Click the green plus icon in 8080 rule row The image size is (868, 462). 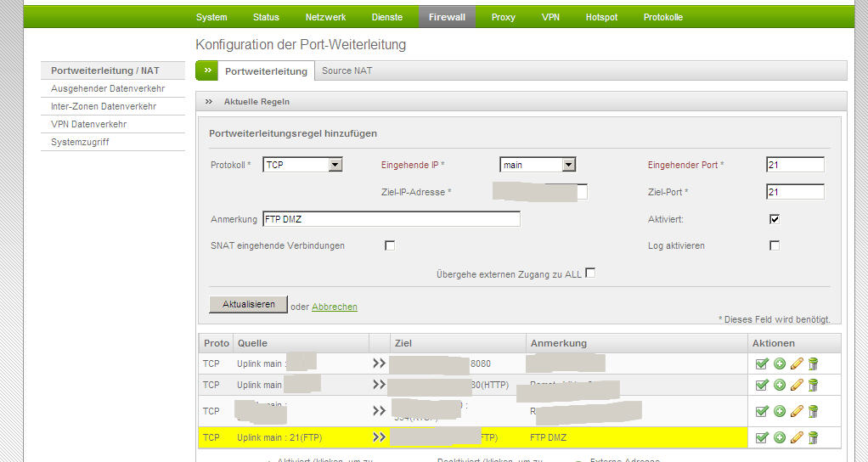click(x=779, y=363)
